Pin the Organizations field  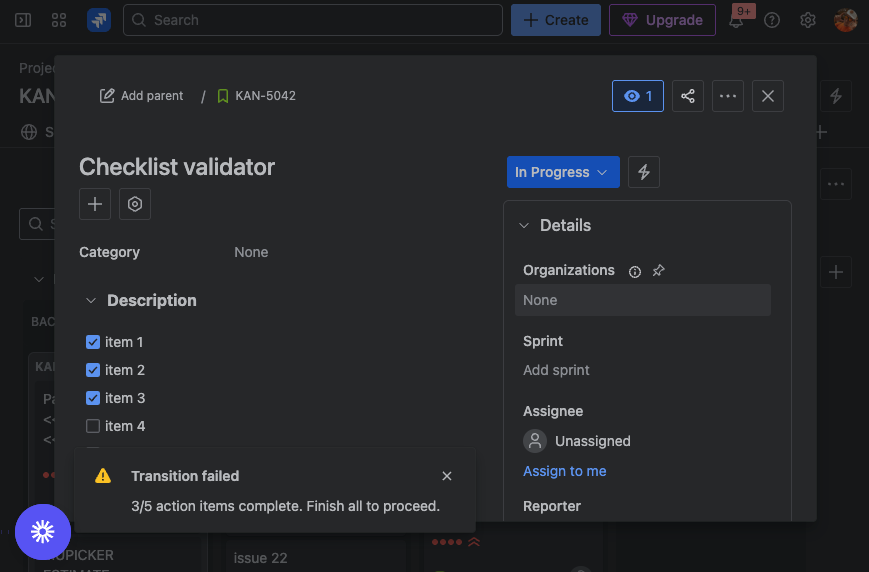pos(658,271)
